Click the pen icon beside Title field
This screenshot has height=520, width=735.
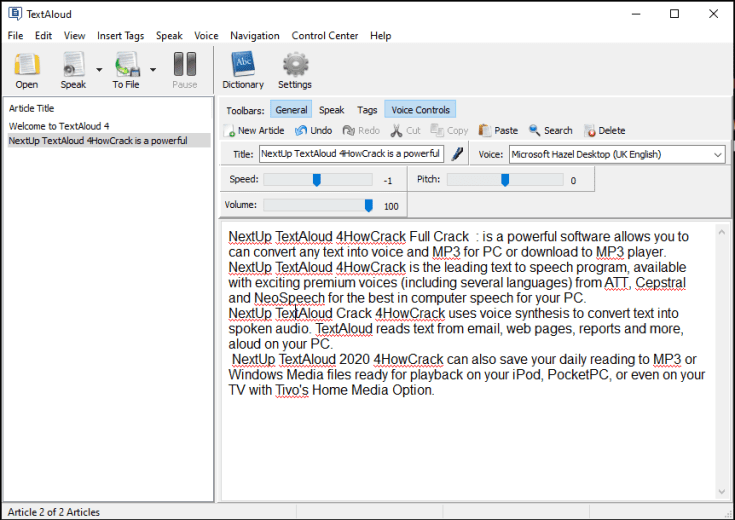coord(457,154)
